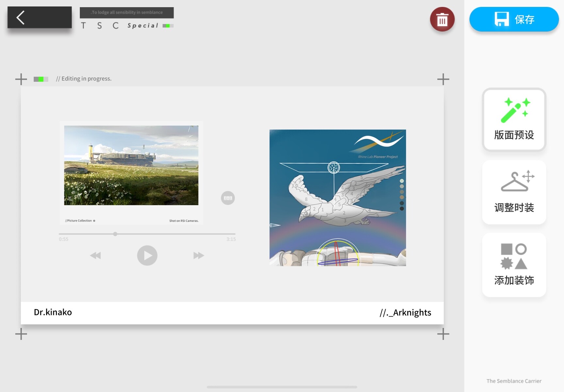Click the //._Arknights text label
The width and height of the screenshot is (564, 392).
405,313
